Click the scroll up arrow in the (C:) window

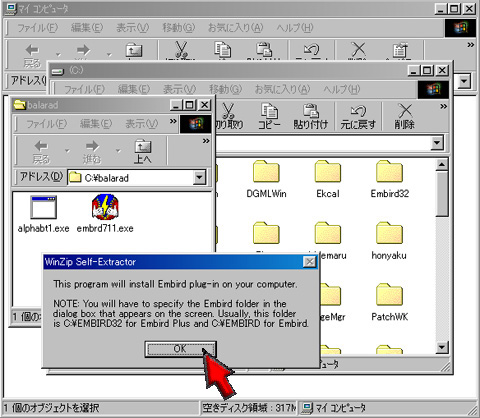pos(442,165)
